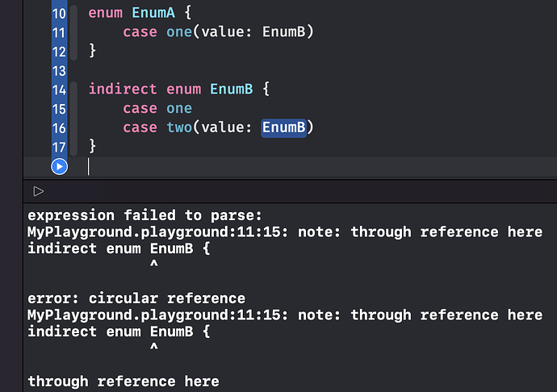This screenshot has height=392, width=557.
Task: Collapse the EnumA code folding ribbon
Action: [73, 32]
